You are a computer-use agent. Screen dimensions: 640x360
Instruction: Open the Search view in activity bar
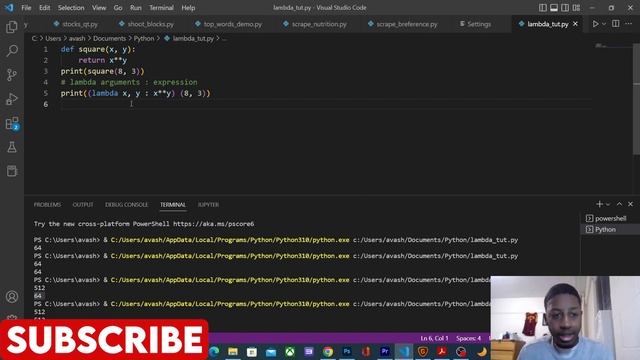pos(12,51)
